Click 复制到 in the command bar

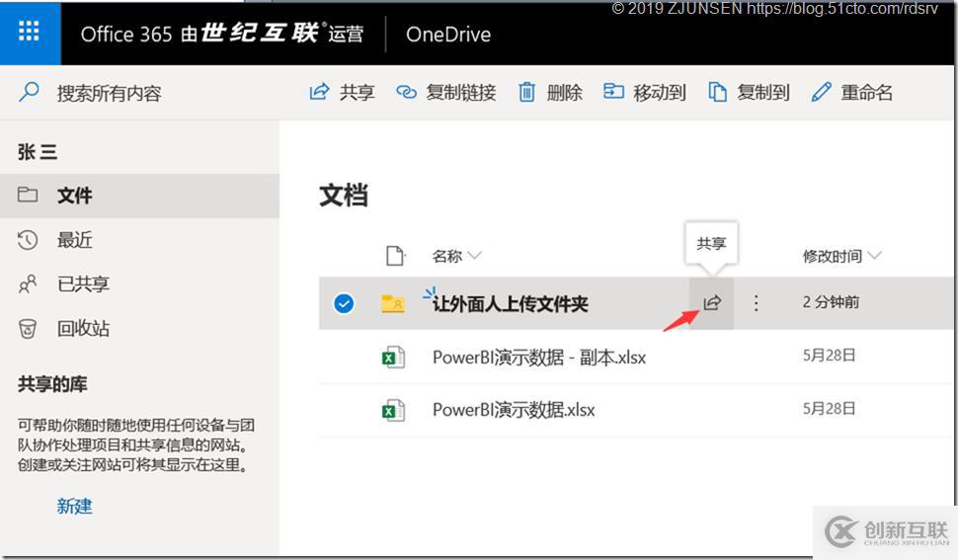coord(749,93)
